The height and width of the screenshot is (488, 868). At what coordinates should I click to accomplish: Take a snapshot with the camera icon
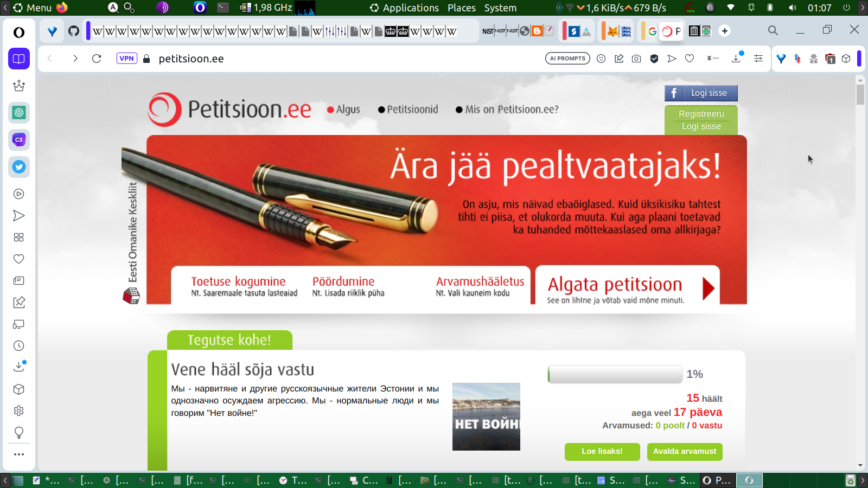(x=636, y=59)
